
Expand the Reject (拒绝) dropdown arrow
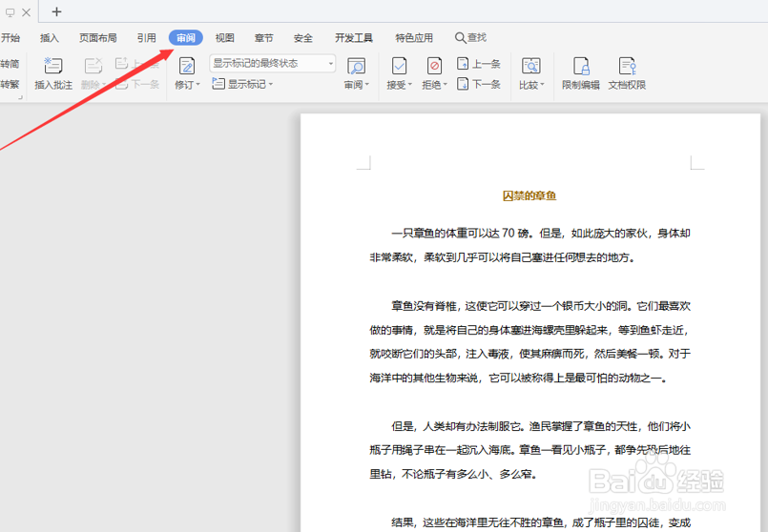(x=446, y=85)
